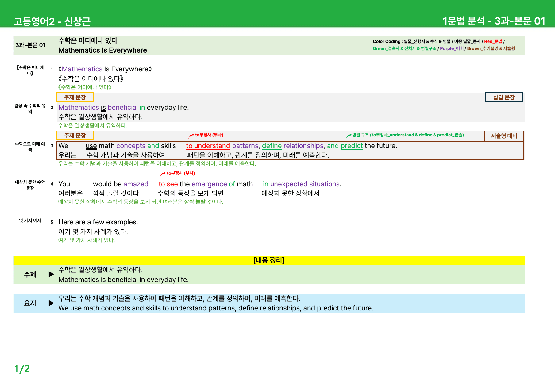Click the green underlined word 'define'
Viewport: 555px width, 392px height.
(x=272, y=146)
